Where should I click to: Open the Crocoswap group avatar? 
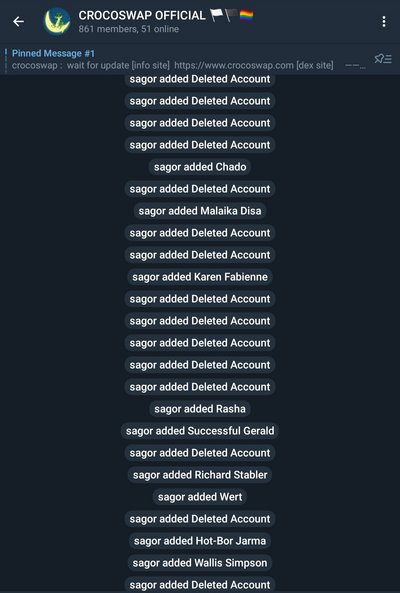point(57,22)
